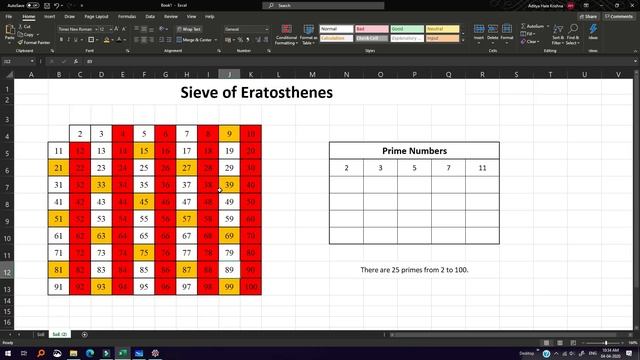Click in the top Search box
The image size is (640, 360).
tap(323, 5)
